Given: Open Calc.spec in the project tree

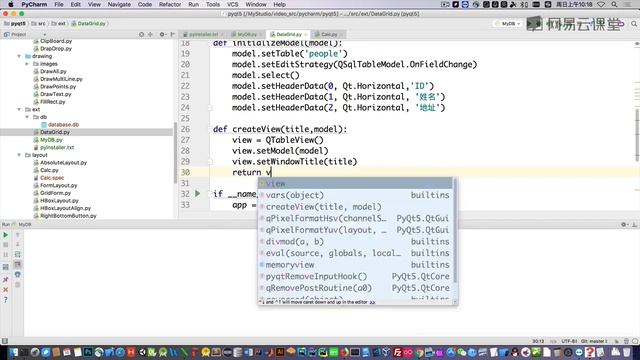Looking at the screenshot, I should pos(52,178).
